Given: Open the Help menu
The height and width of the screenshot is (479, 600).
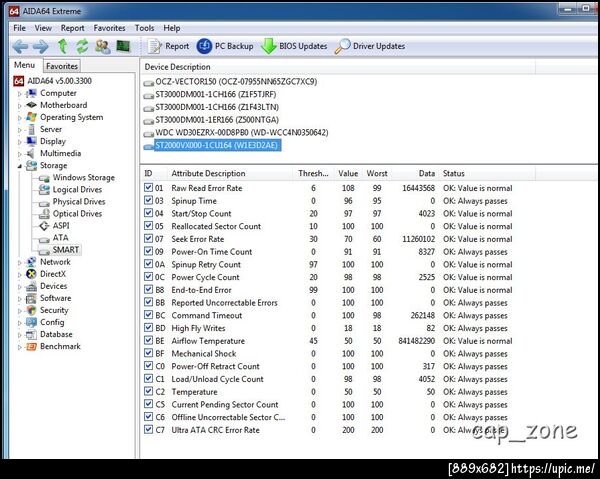Looking at the screenshot, I should pyautogui.click(x=172, y=28).
